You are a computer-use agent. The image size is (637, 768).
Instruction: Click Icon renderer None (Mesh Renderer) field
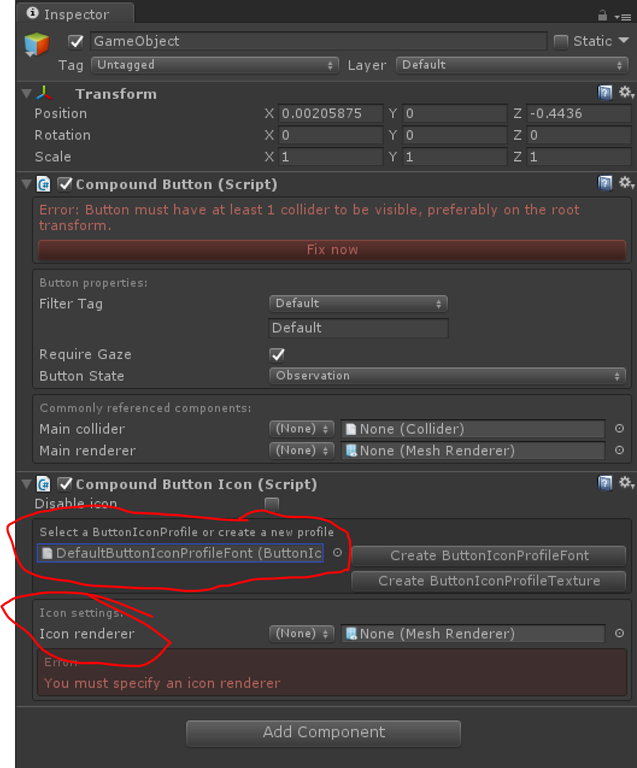pos(473,634)
